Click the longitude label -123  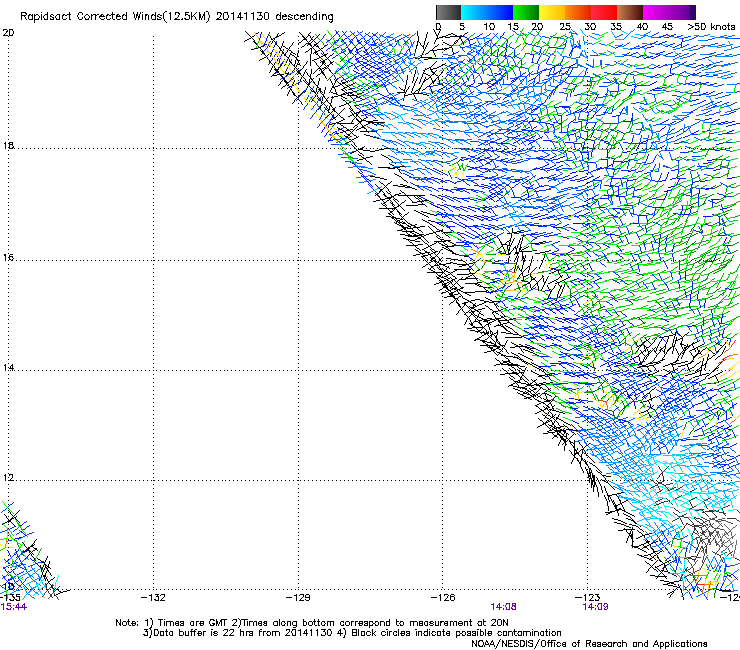coord(588,598)
